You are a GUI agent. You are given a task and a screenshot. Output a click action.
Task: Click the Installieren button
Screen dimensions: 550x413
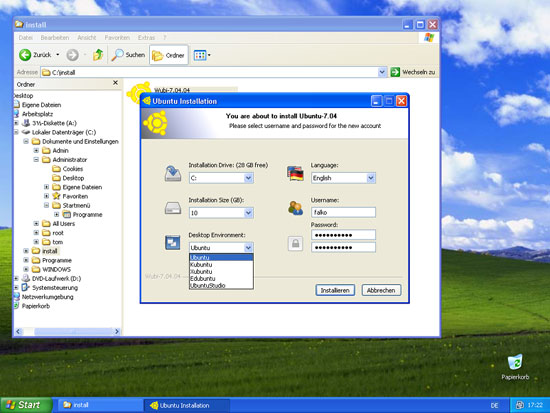(x=335, y=290)
